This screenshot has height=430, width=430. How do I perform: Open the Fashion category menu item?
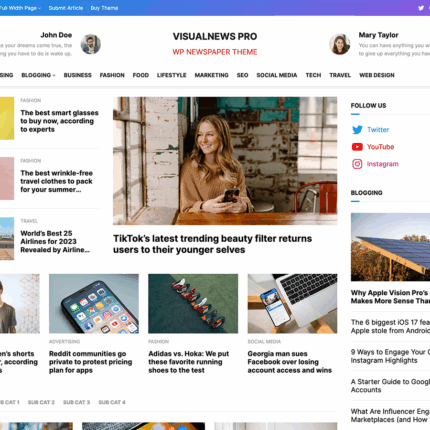tap(112, 75)
